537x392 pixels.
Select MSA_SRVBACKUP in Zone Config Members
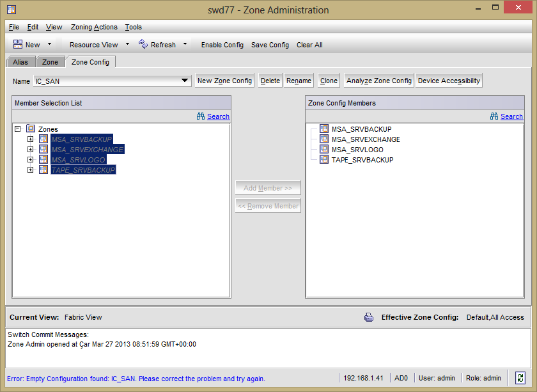click(361, 129)
